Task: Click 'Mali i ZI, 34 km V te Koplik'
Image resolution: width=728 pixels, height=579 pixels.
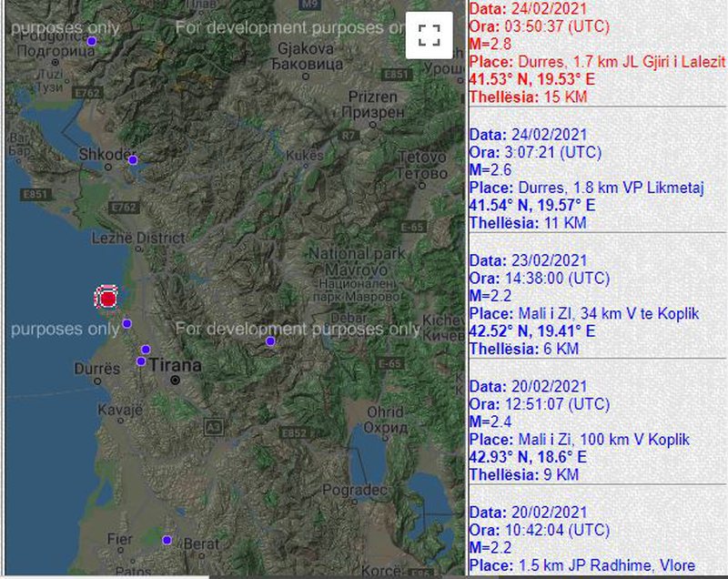Action: point(609,313)
